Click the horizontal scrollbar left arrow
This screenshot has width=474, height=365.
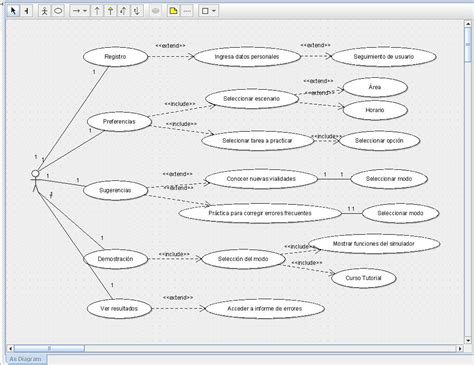10,348
